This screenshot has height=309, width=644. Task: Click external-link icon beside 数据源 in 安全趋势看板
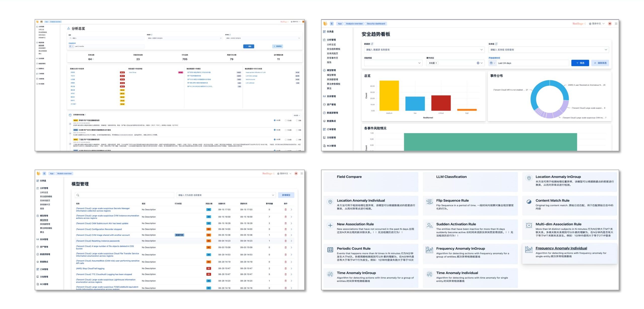pyautogui.click(x=372, y=44)
